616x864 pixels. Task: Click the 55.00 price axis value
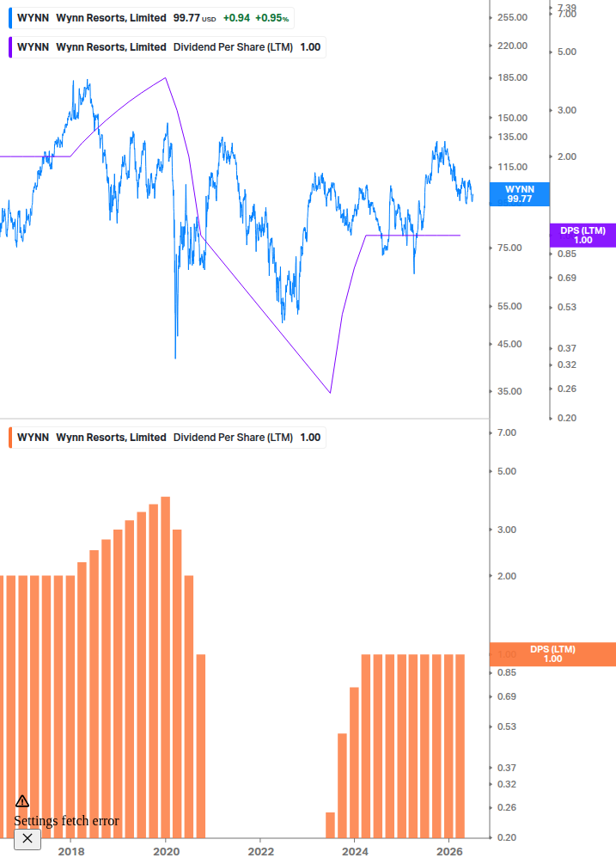point(509,306)
